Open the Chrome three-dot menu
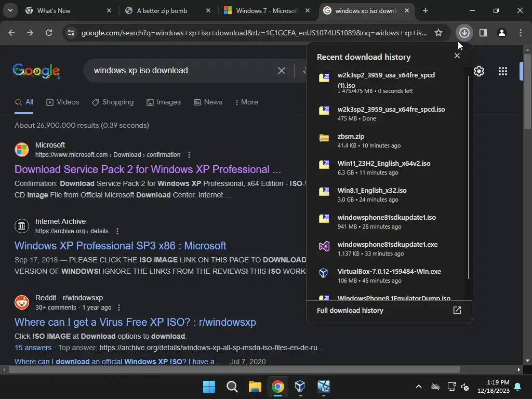Screen dimensions: 532x399 [x=520, y=33]
